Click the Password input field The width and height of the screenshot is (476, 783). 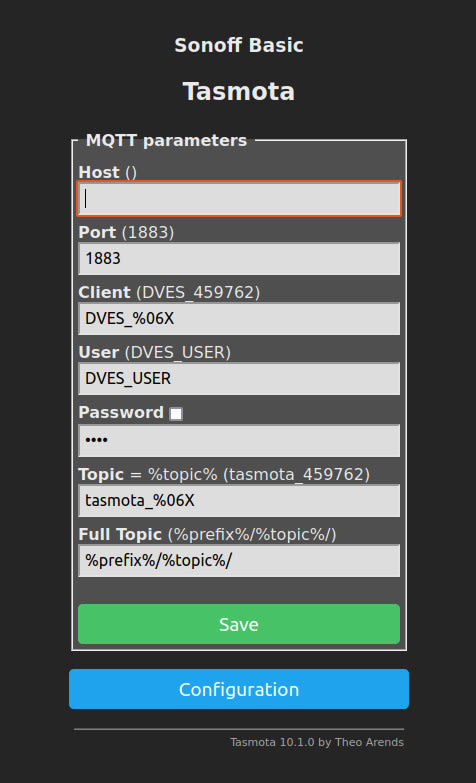coord(239,440)
